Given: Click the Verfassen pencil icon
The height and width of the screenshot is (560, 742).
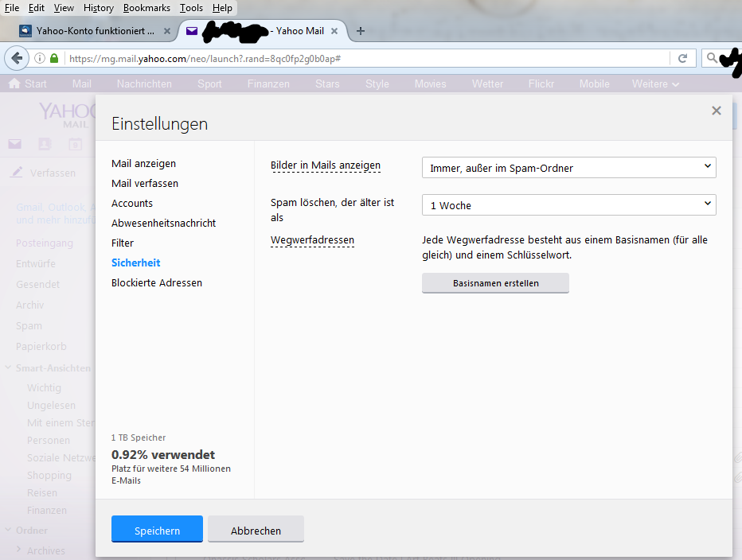Looking at the screenshot, I should coord(17,172).
